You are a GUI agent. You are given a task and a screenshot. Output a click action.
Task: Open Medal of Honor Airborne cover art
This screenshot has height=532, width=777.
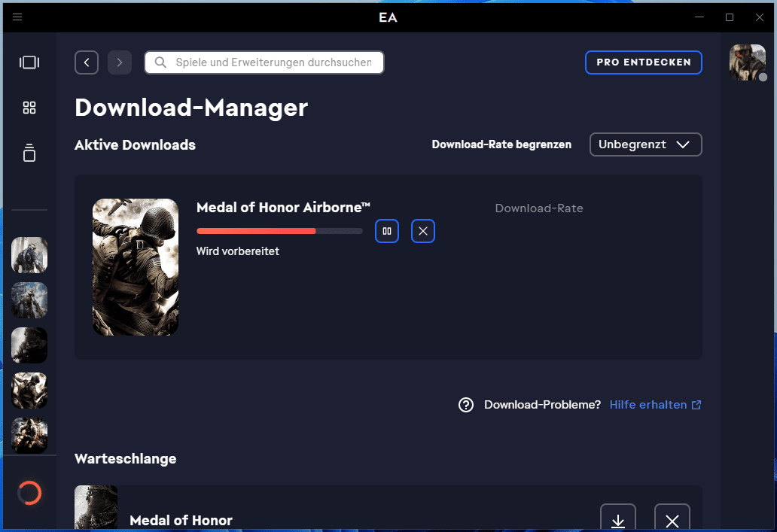136,267
